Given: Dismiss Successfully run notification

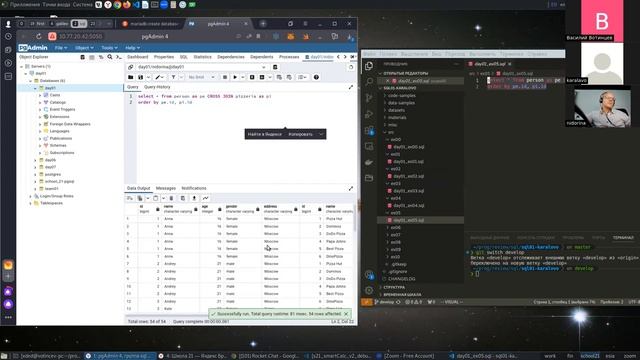Looking at the screenshot, I should [x=346, y=314].
